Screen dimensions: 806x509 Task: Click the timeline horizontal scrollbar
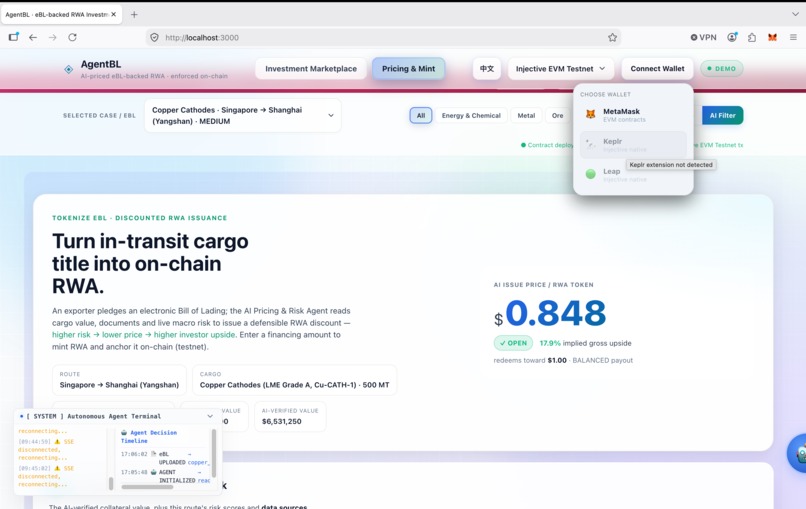[146, 486]
